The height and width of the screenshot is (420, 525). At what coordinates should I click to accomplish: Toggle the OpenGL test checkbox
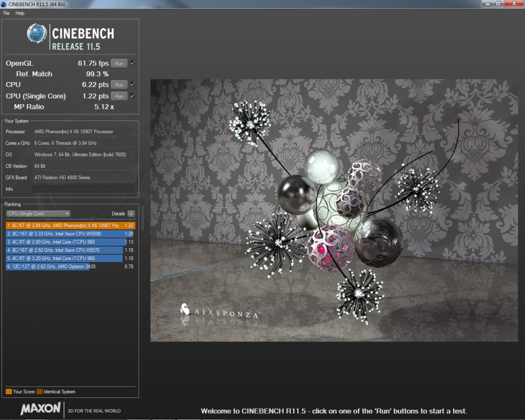133,63
